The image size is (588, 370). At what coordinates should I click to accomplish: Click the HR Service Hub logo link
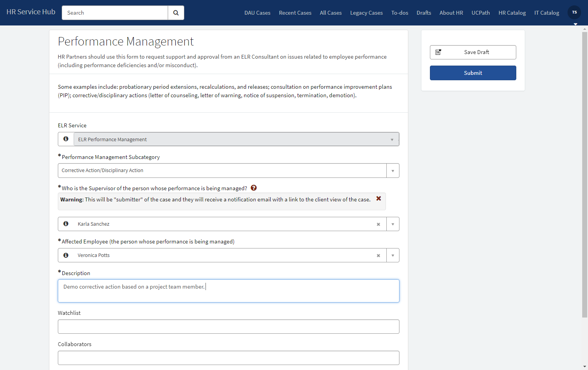pos(31,12)
